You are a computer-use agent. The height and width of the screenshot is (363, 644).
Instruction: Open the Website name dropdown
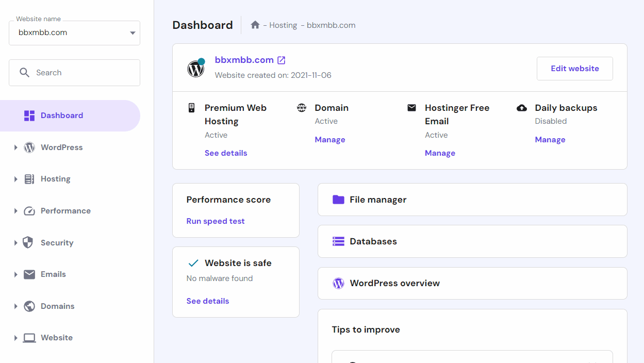pos(75,33)
